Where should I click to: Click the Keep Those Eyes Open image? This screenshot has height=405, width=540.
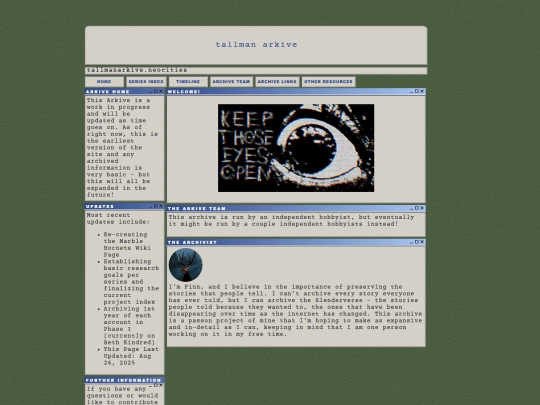296,148
